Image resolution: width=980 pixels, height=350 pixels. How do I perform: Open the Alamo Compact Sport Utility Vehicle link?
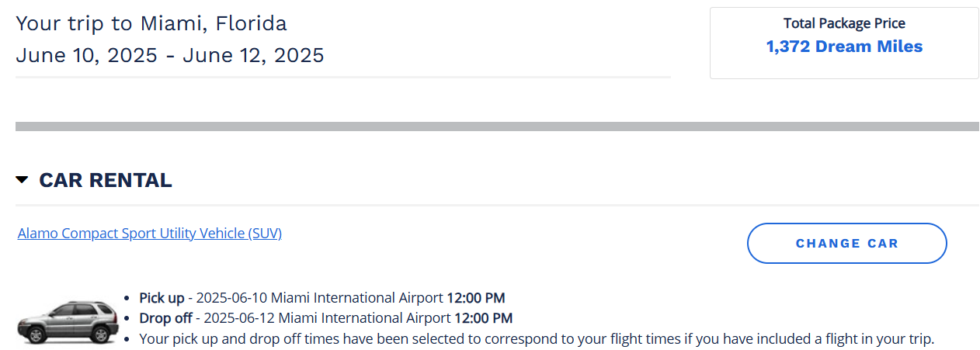pyautogui.click(x=149, y=233)
